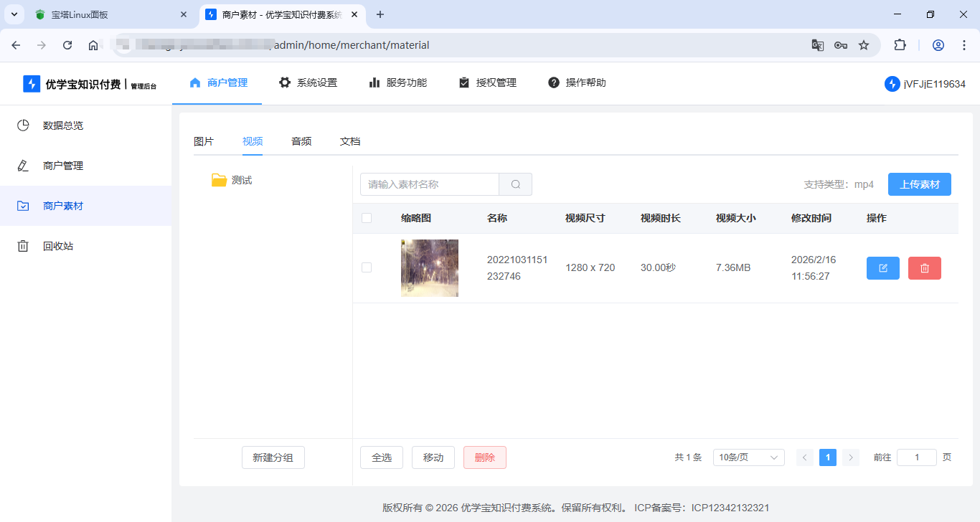Check the checkbox for video 20221031151232746
980x522 pixels.
point(367,267)
